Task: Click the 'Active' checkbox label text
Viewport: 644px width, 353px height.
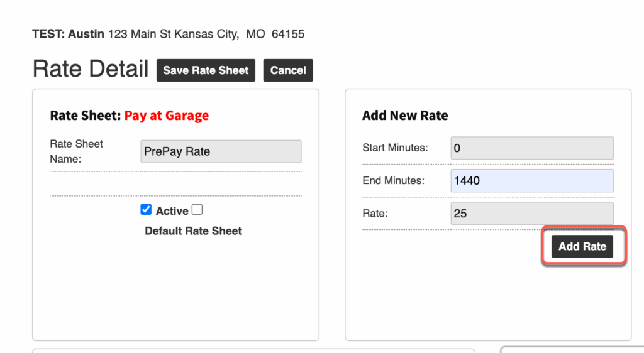Action: [x=172, y=211]
